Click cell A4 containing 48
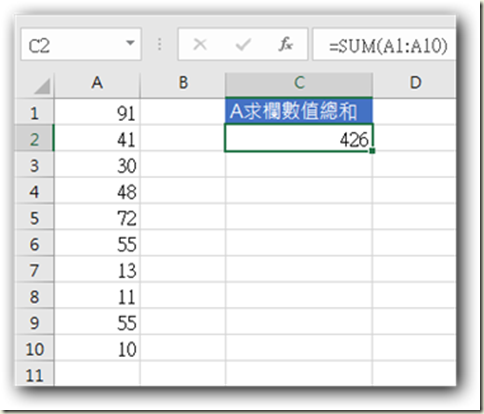 coord(97,191)
